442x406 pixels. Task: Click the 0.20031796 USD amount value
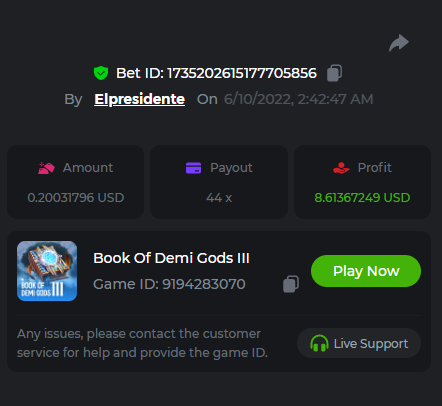76,198
